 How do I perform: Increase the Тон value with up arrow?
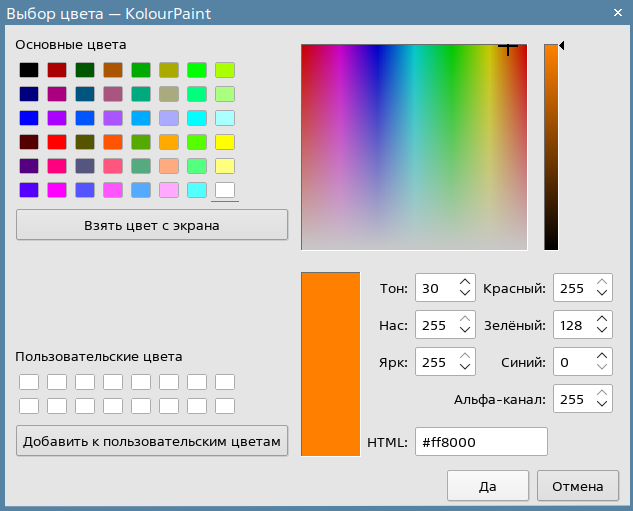pos(465,283)
